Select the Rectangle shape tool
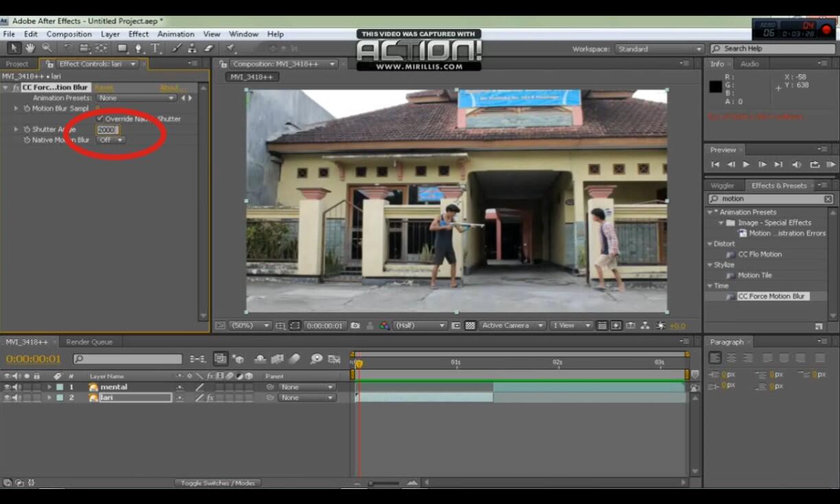 [x=122, y=48]
